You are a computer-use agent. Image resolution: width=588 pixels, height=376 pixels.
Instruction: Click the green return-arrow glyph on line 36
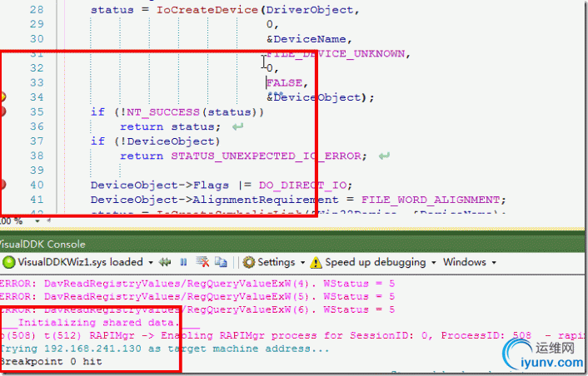(x=237, y=126)
